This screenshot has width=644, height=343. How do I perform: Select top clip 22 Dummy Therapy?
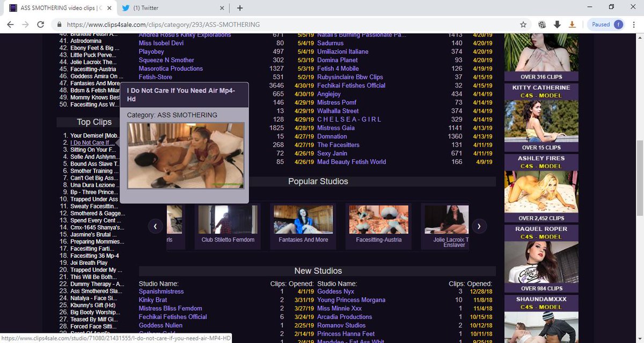pyautogui.click(x=97, y=284)
